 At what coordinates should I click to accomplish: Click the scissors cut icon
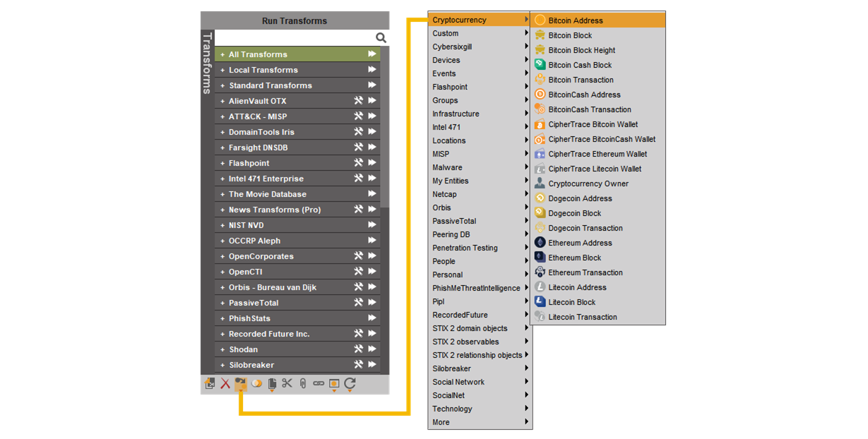coord(287,383)
